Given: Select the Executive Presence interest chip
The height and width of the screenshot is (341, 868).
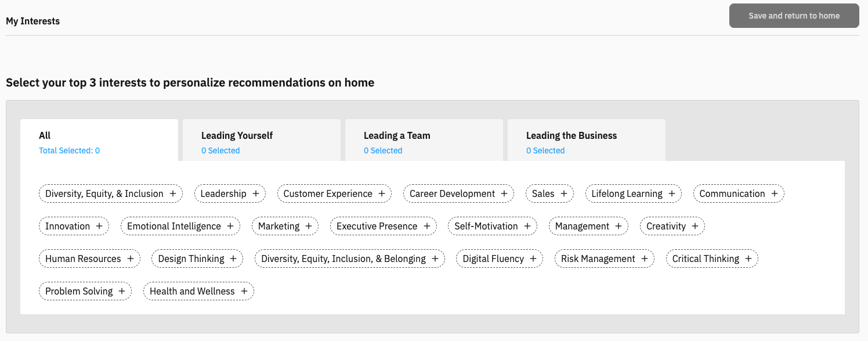Looking at the screenshot, I should pyautogui.click(x=383, y=226).
